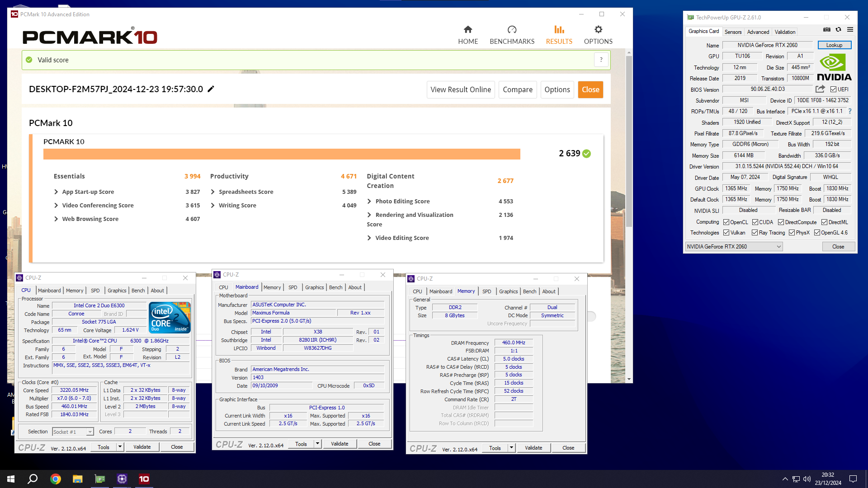The height and width of the screenshot is (488, 868).
Task: Switch to GPU-Z via taskbar icon
Action: (100, 479)
